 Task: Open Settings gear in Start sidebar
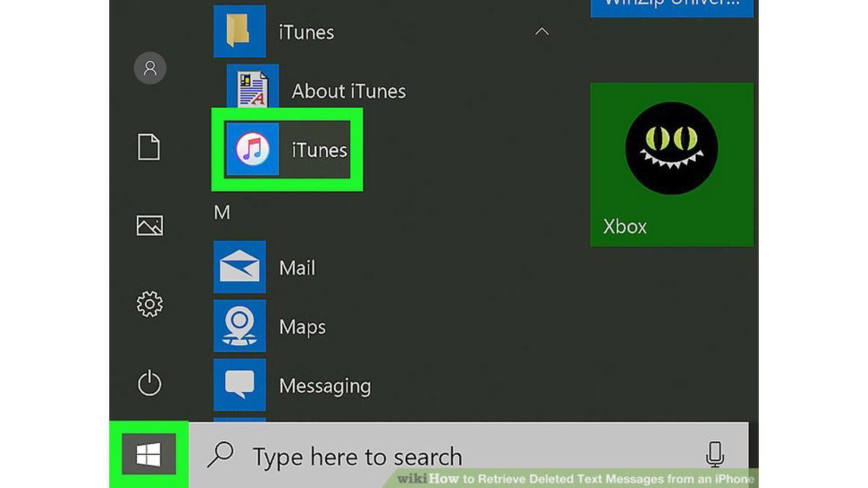pos(150,304)
